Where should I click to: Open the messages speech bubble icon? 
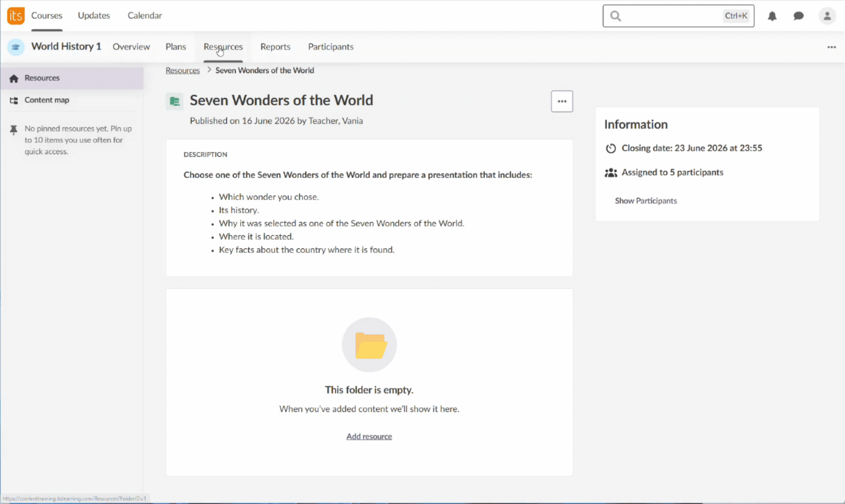[799, 16]
